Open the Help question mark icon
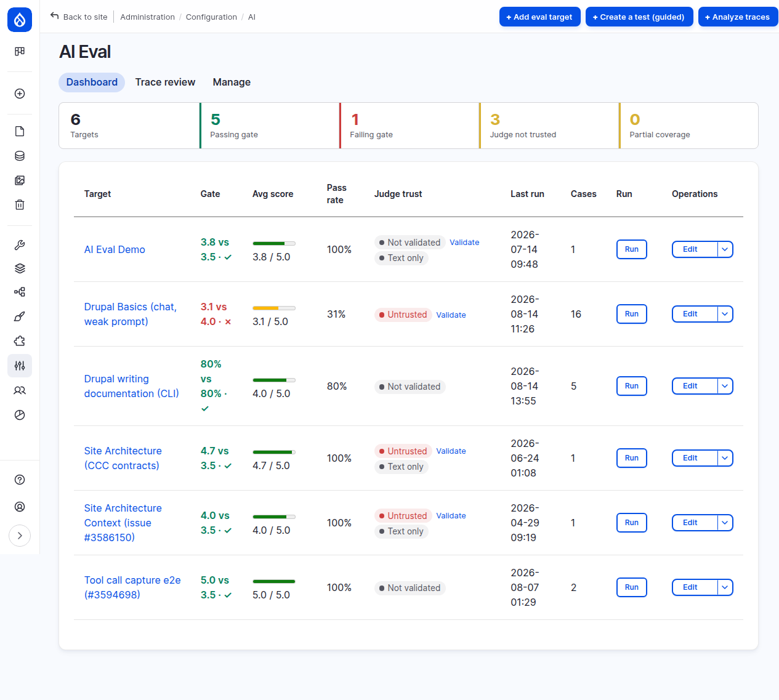 20,480
